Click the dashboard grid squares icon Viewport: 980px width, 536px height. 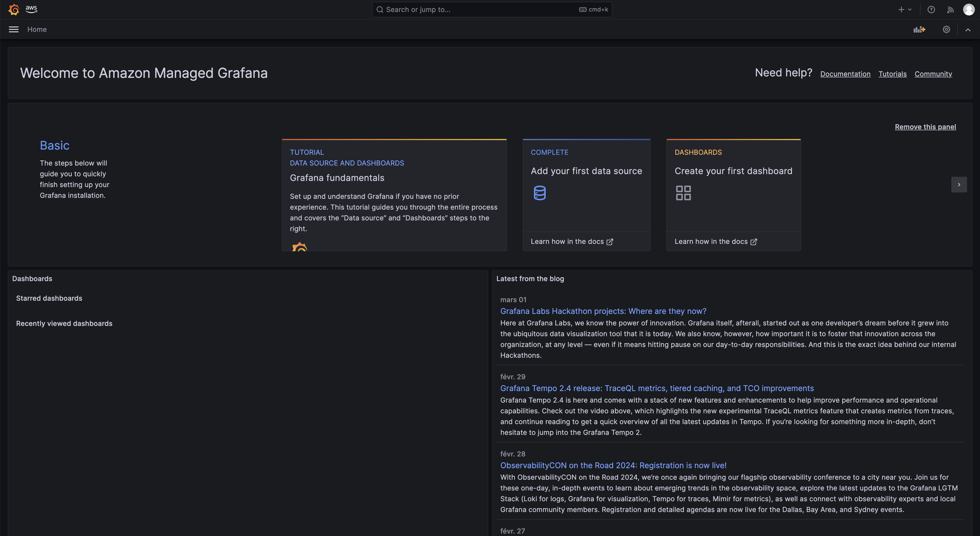pyautogui.click(x=683, y=193)
